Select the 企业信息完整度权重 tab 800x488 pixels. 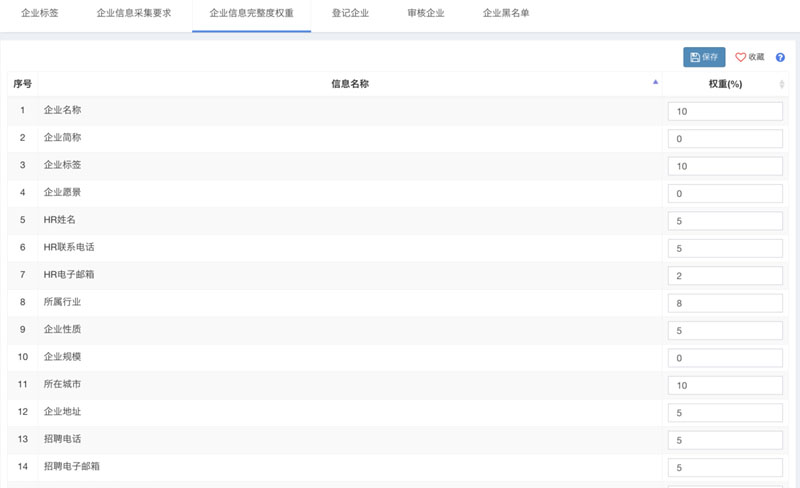[251, 14]
